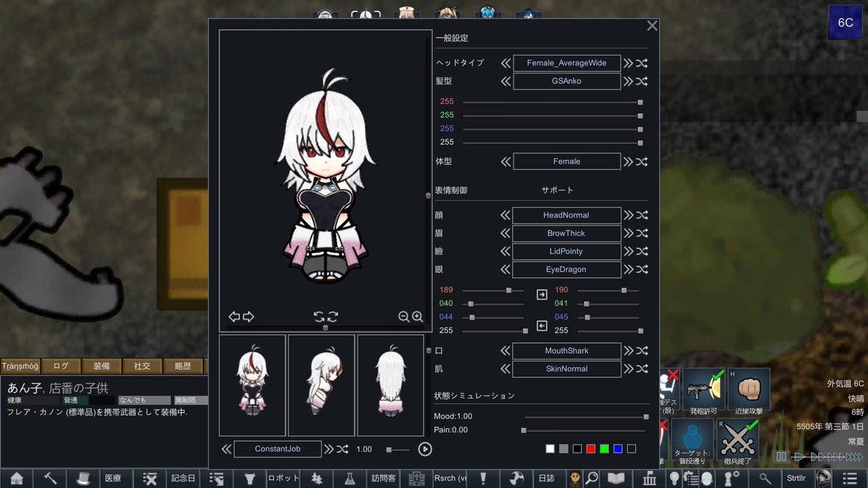Open the alerts exclamation icon
The height and width of the screenshot is (488, 868).
(483, 478)
